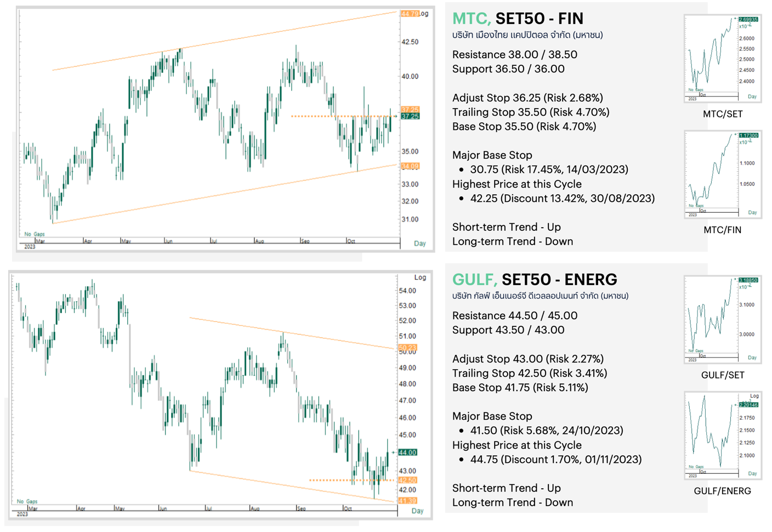Open the GULF/ENERG relative strength mini chart
Screen dimensions: 772x532
723,435
